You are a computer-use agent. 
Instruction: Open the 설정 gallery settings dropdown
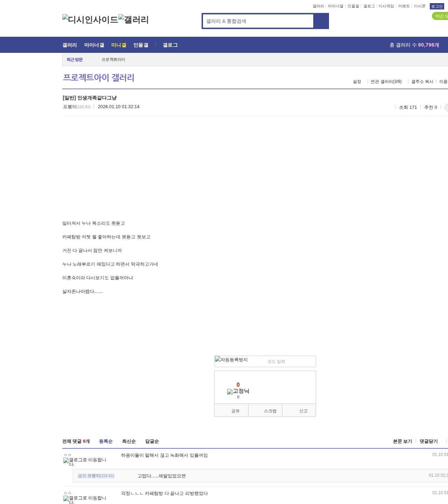pyautogui.click(x=357, y=82)
